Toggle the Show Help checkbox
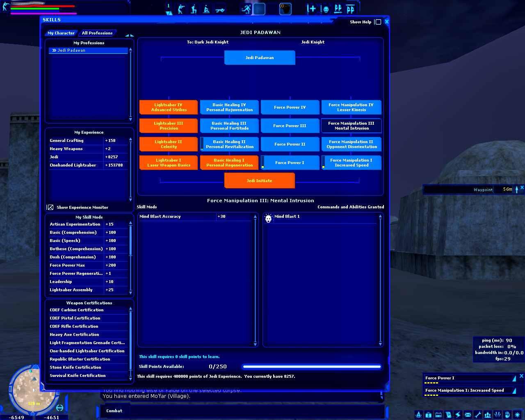The height and width of the screenshot is (420, 525). click(x=378, y=22)
